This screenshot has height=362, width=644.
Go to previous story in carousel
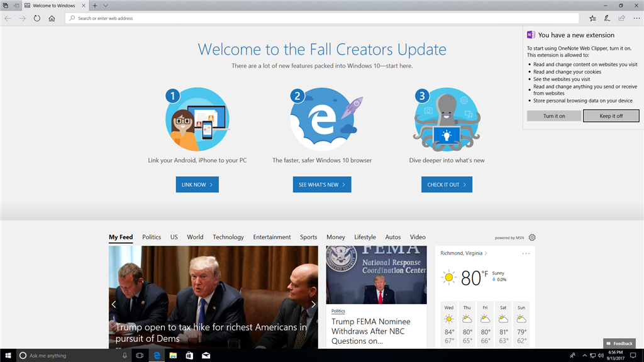click(x=114, y=304)
